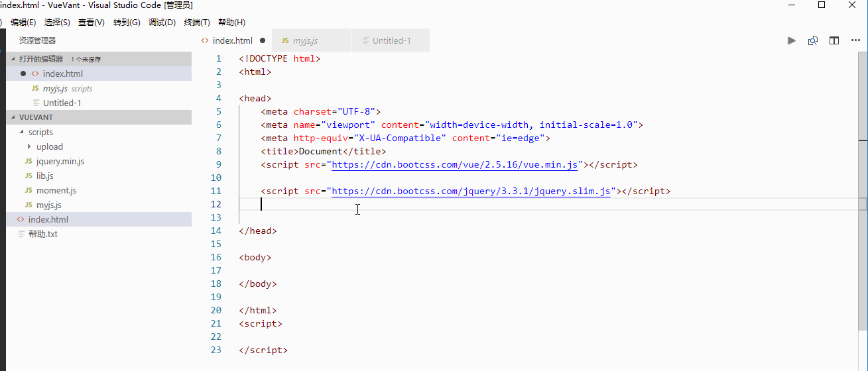Screen dimensions: 868x371
Task: Click line number 12 in the gutter
Action: (x=216, y=204)
